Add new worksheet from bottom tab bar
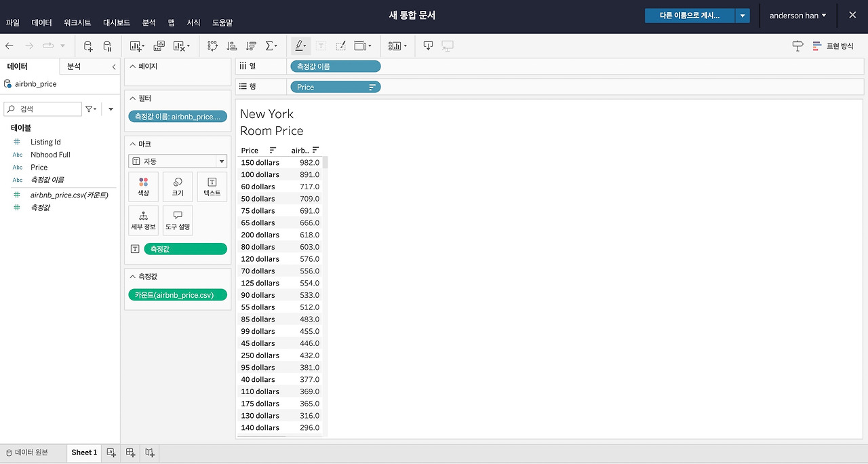Image resolution: width=868 pixels, height=464 pixels. coord(111,452)
